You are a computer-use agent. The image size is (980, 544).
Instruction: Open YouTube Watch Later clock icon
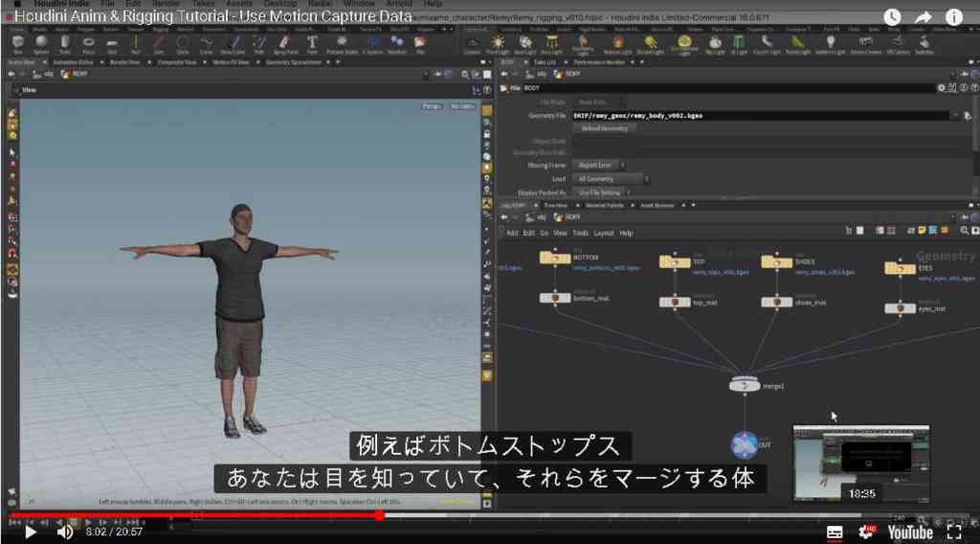pyautogui.click(x=892, y=17)
